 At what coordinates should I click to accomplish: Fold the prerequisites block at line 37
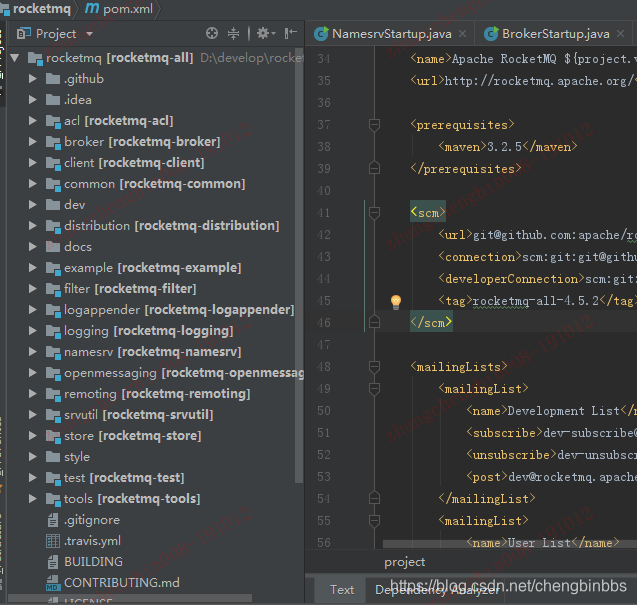(374, 125)
